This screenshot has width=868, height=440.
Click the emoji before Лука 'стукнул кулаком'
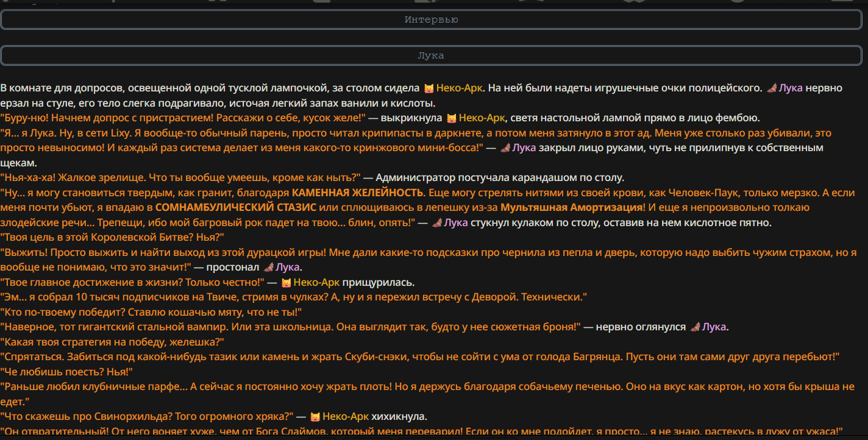pyautogui.click(x=436, y=223)
